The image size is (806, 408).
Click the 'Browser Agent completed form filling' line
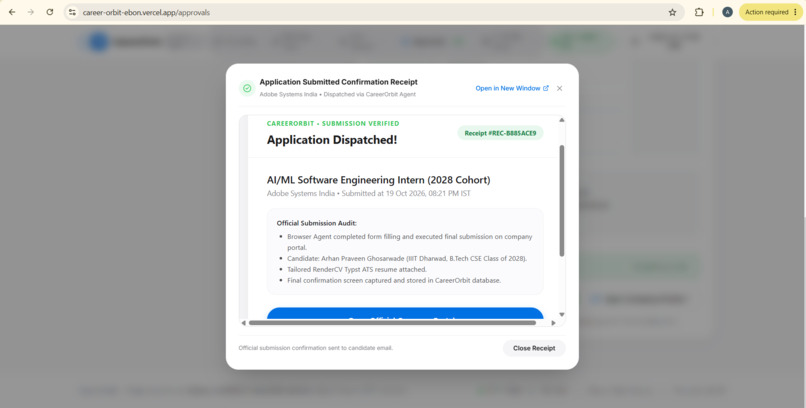(x=410, y=242)
